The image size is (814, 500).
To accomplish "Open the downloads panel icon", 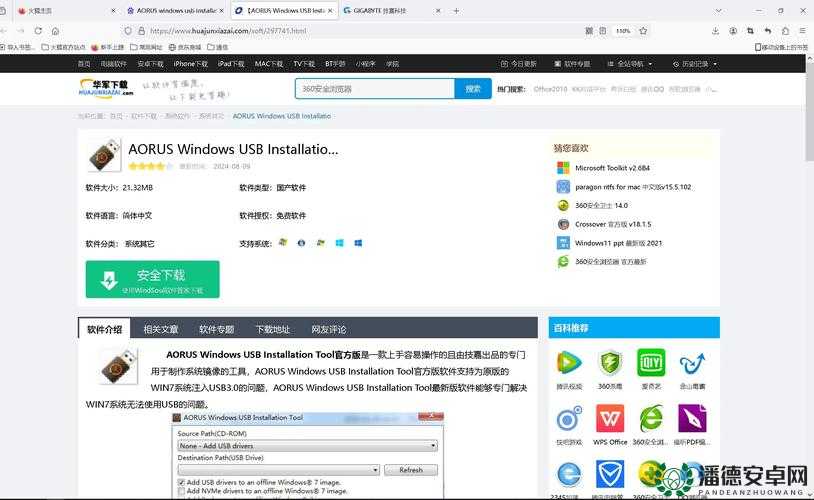I will pyautogui.click(x=715, y=31).
